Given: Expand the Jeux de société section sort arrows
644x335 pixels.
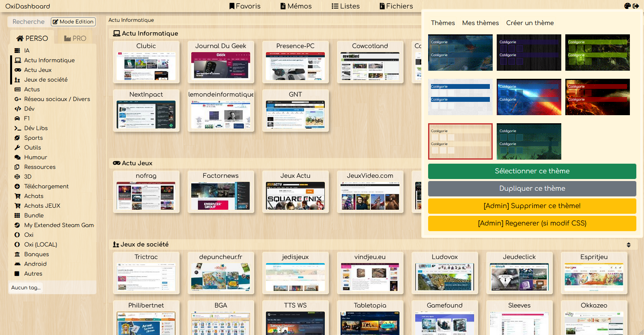Looking at the screenshot, I should 628,245.
